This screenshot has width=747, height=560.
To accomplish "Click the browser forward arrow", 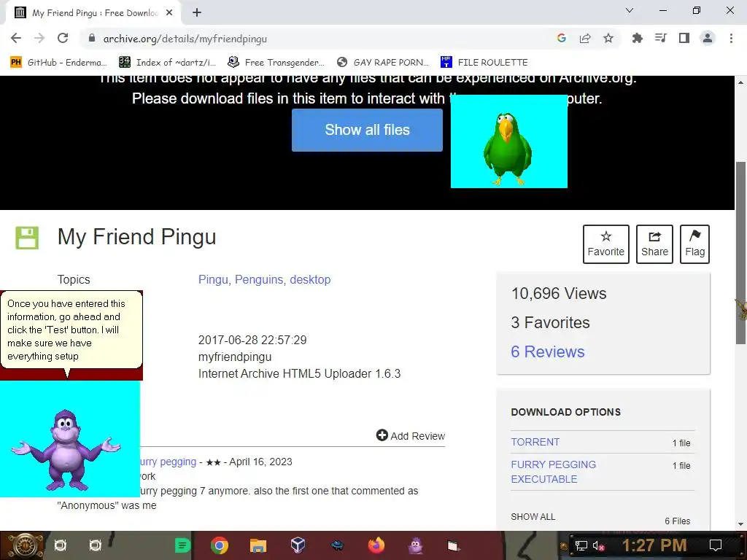I will 39,39.
